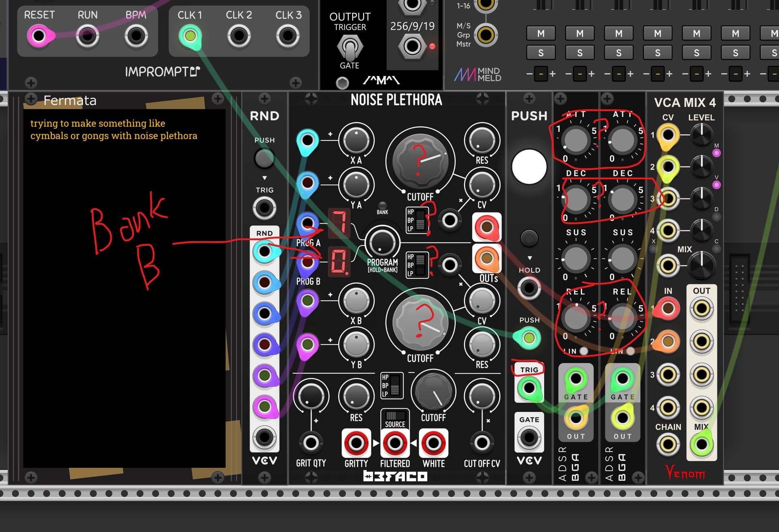Click the PUSH module GATE output jack
Image resolution: width=779 pixels, height=532 pixels.
(x=529, y=437)
